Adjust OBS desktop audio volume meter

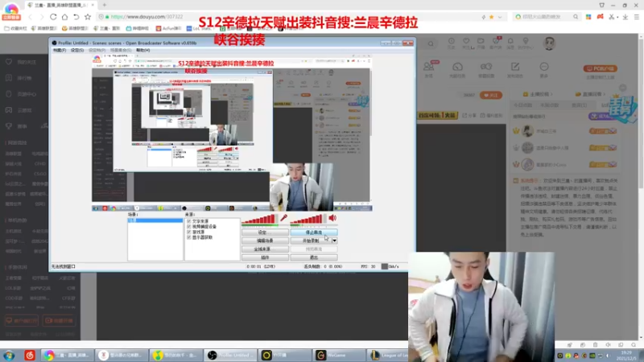[x=308, y=220]
